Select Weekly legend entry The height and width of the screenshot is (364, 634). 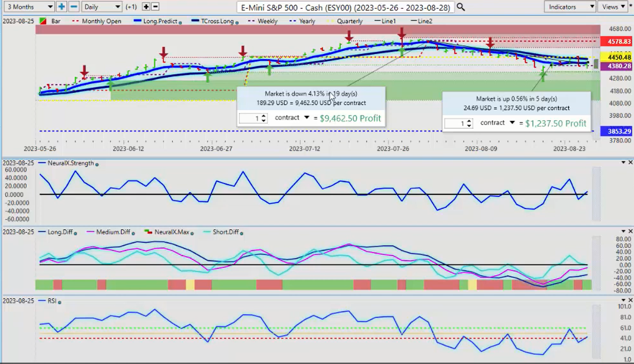pyautogui.click(x=263, y=21)
